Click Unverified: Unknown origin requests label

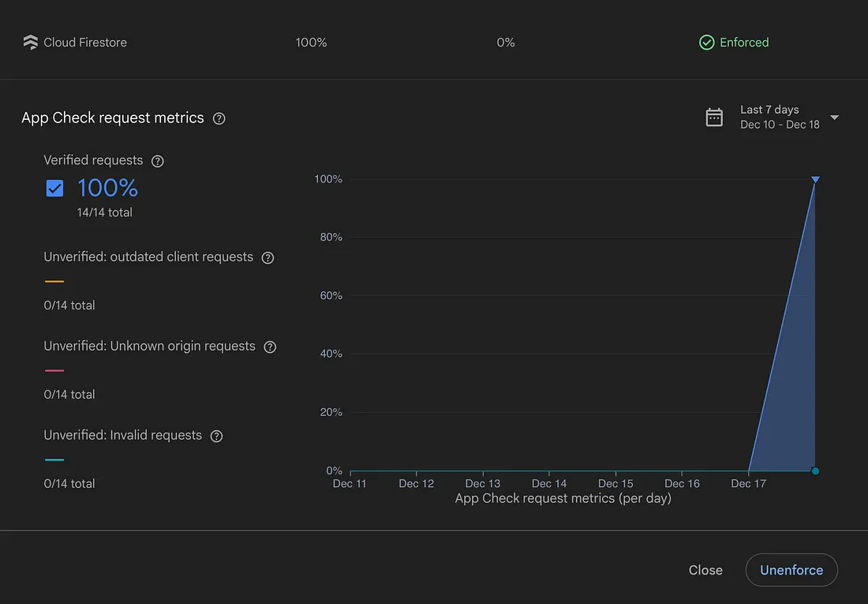(149, 347)
